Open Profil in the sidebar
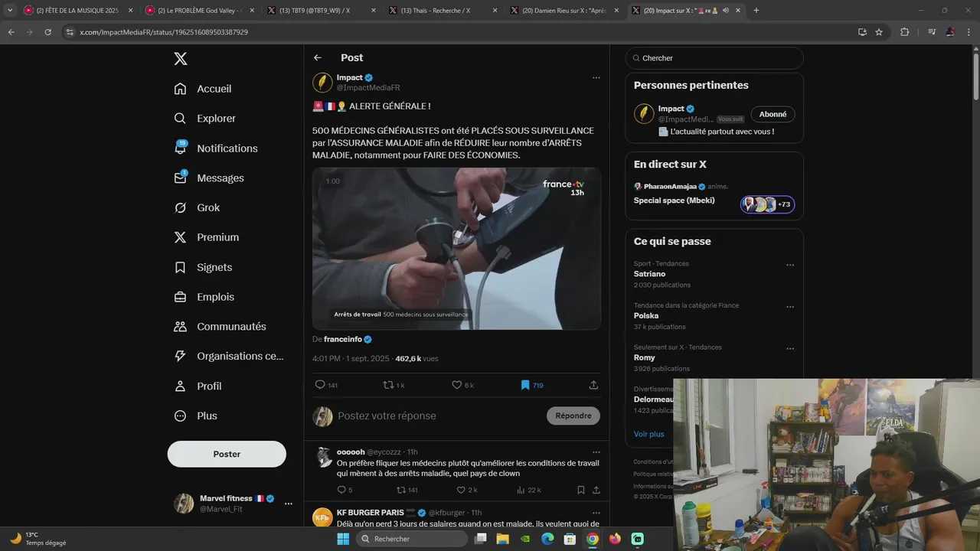The width and height of the screenshot is (980, 551). (198, 386)
